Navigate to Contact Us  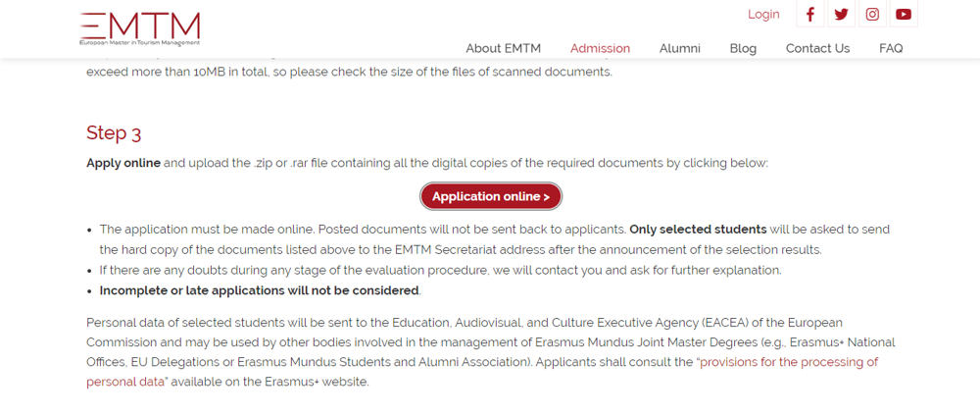pos(817,48)
